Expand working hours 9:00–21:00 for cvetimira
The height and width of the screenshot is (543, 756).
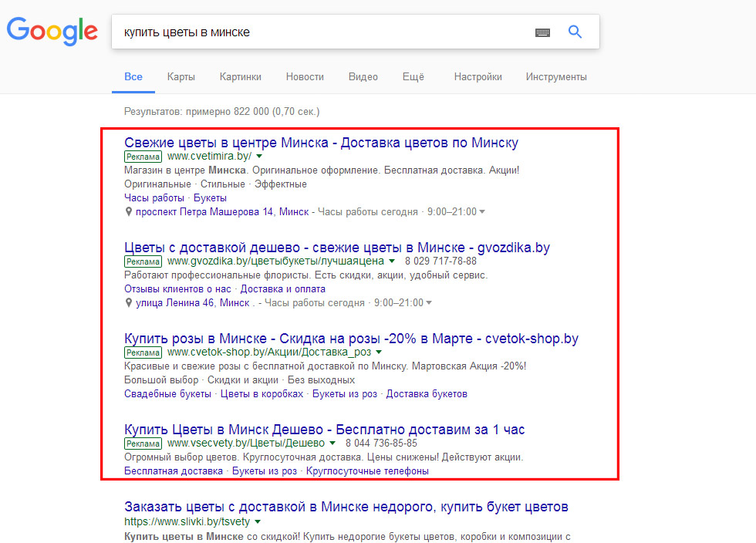[482, 212]
